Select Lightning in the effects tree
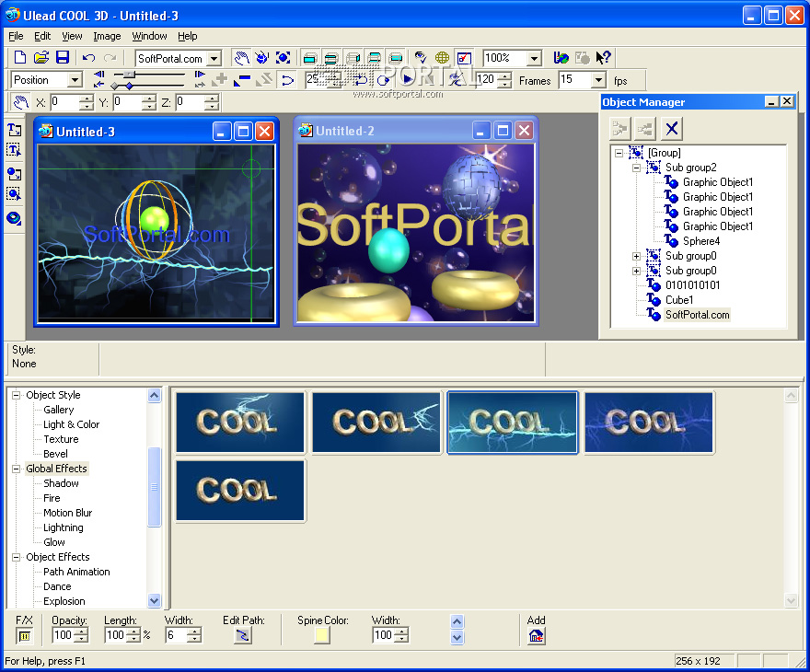This screenshot has width=810, height=672. [x=63, y=527]
